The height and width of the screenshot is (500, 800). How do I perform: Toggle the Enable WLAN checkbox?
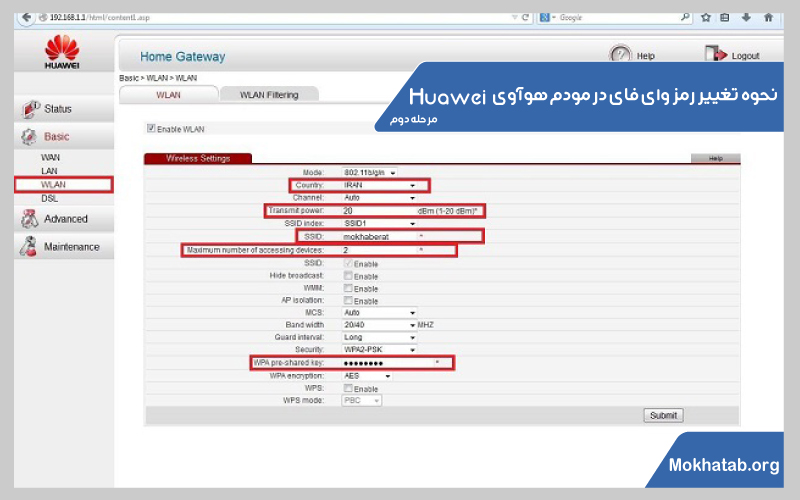click(151, 128)
